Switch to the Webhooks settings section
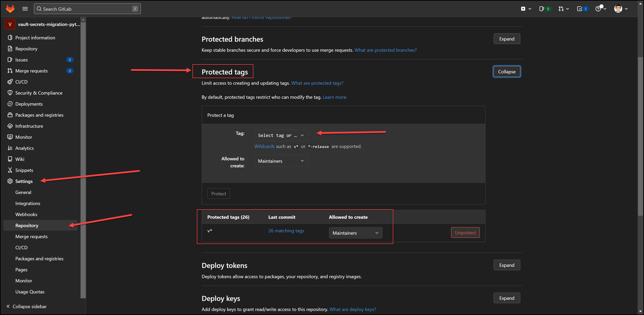Image resolution: width=644 pixels, height=315 pixels. [26, 214]
